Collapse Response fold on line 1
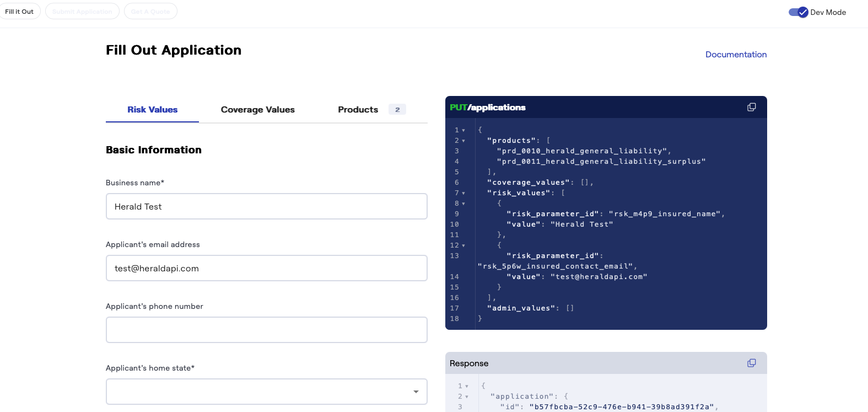 coord(467,386)
